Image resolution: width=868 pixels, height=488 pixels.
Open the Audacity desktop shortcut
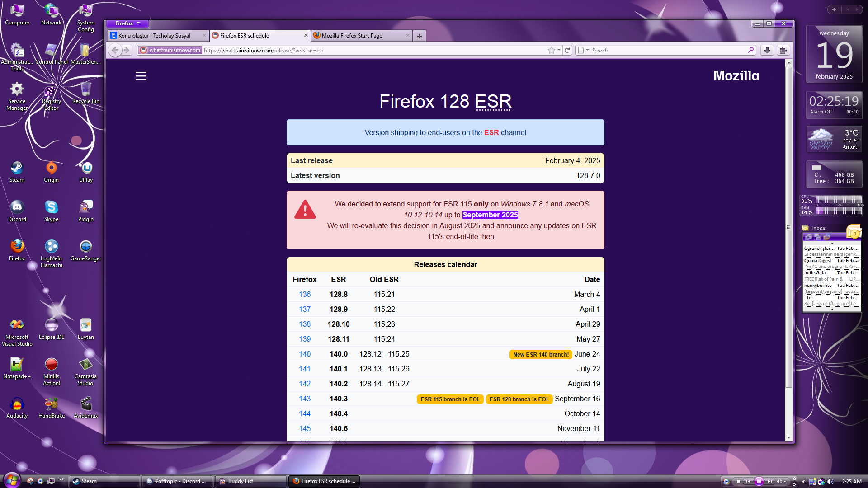[17, 408]
